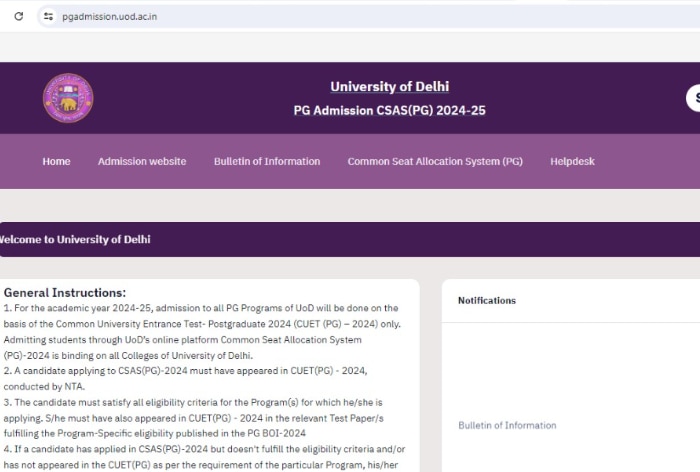This screenshot has height=472, width=700.
Task: Go to the Home menu item
Action: tap(56, 161)
